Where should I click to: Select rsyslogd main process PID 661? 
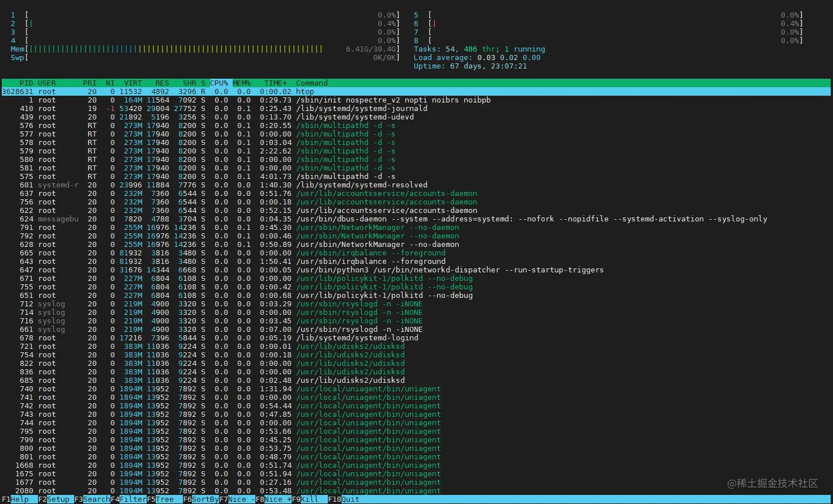tap(416, 330)
